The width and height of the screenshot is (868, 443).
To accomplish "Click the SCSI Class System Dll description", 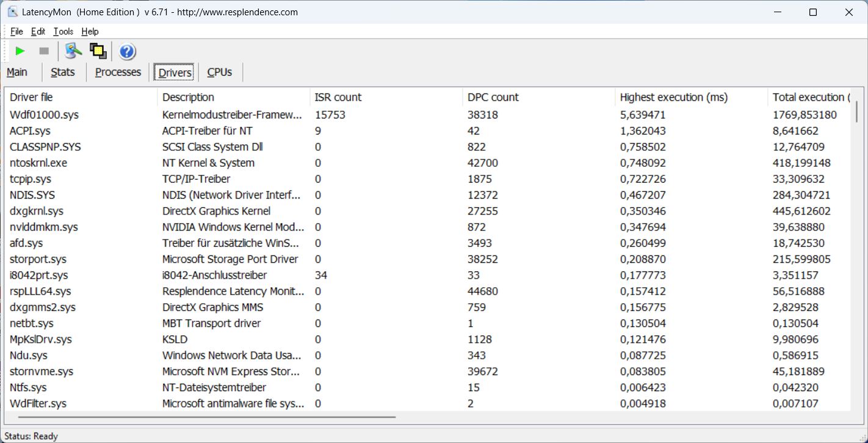I will coord(211,147).
